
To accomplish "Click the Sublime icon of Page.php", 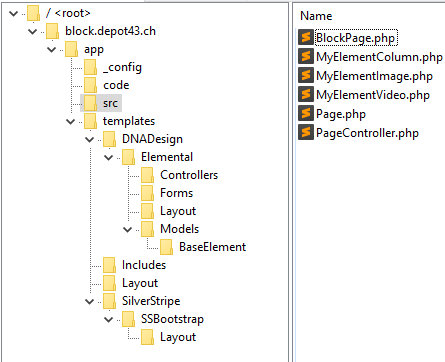I will (x=306, y=113).
